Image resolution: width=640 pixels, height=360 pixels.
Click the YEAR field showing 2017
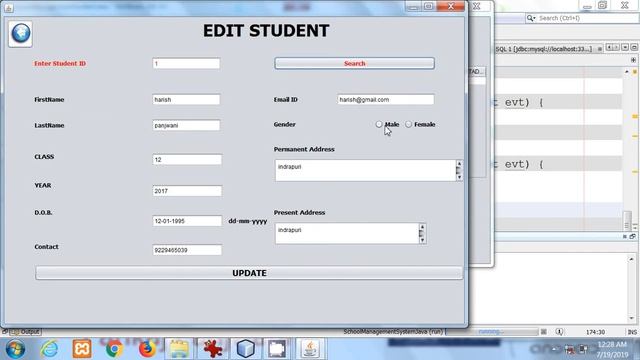[x=187, y=191]
